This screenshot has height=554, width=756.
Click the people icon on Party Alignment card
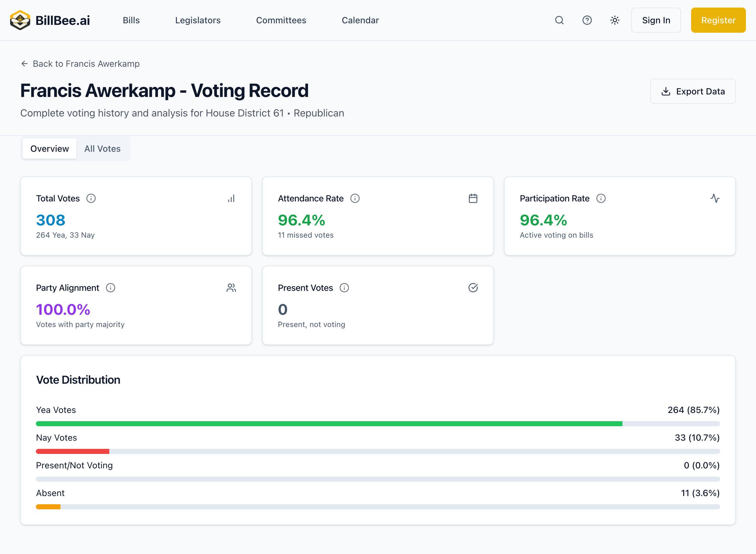[231, 287]
